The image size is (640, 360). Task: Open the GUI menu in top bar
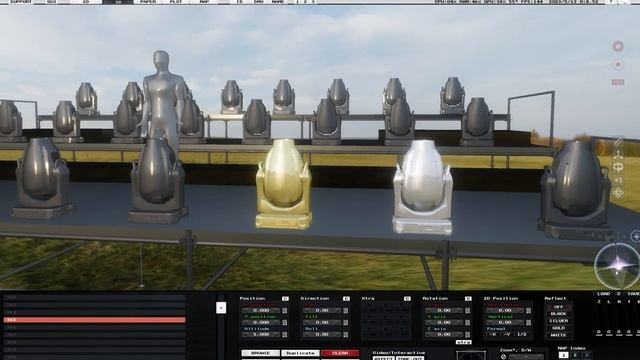[x=51, y=2]
